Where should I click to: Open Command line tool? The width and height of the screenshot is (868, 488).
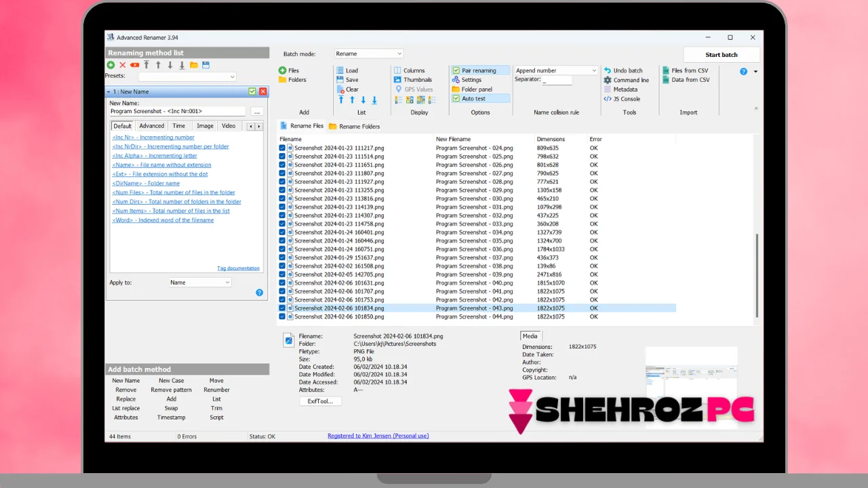tap(626, 80)
